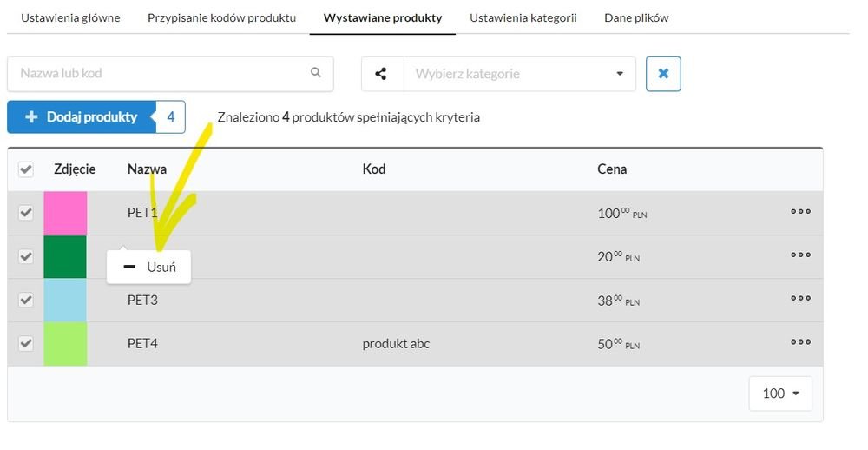Click the search magnifier icon
Image resolution: width=868 pixels, height=450 pixels.
tap(316, 72)
